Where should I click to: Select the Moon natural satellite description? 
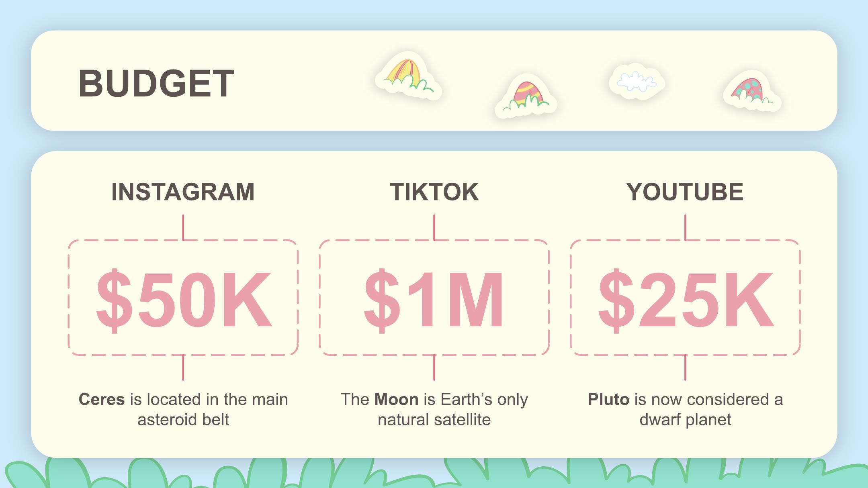[434, 409]
